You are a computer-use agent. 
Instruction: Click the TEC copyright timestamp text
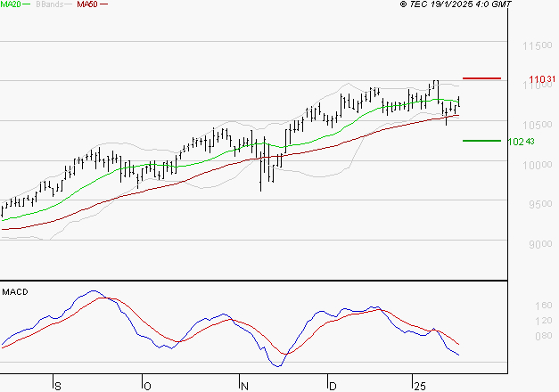(456, 5)
